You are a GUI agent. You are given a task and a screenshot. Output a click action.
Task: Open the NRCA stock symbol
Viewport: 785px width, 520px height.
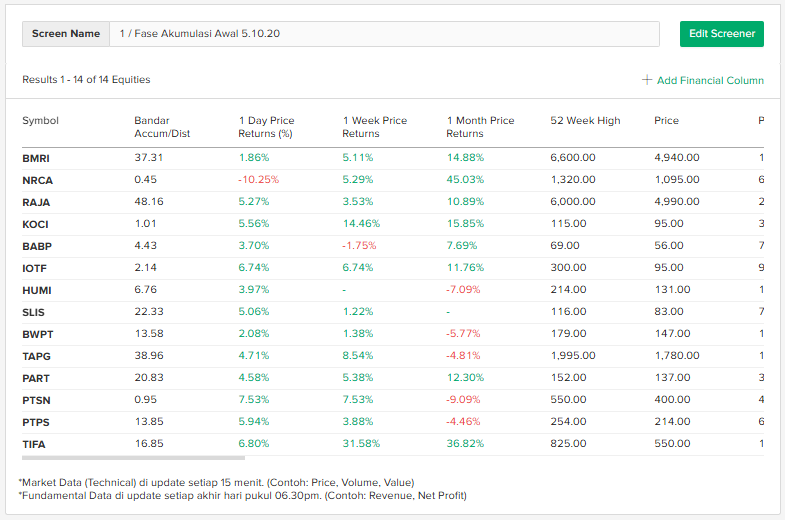click(37, 180)
